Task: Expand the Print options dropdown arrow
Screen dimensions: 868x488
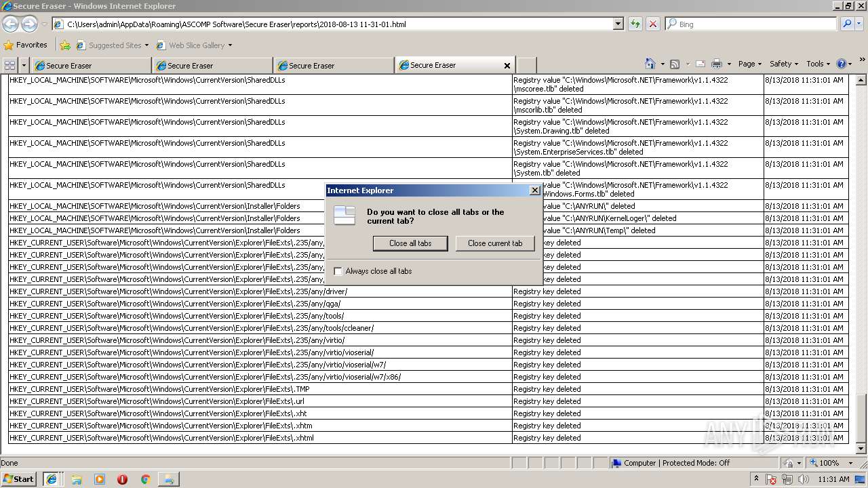Action: (729, 64)
